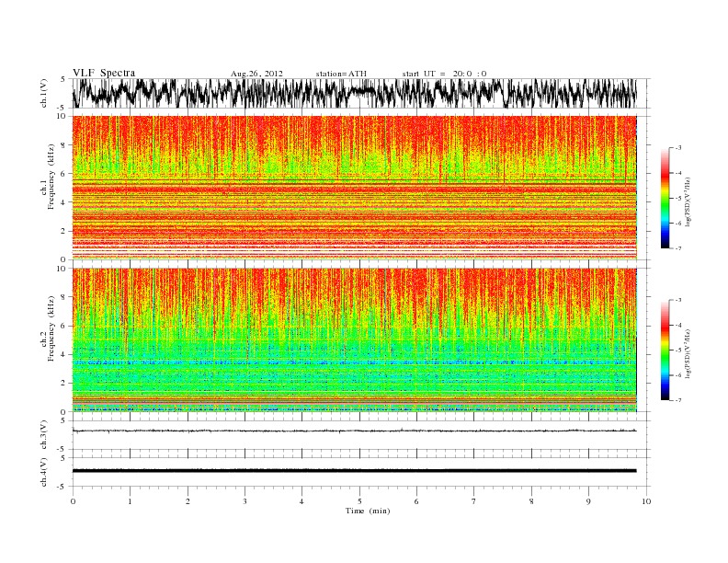Click the 'VLF Spectra' title text

coord(104,73)
